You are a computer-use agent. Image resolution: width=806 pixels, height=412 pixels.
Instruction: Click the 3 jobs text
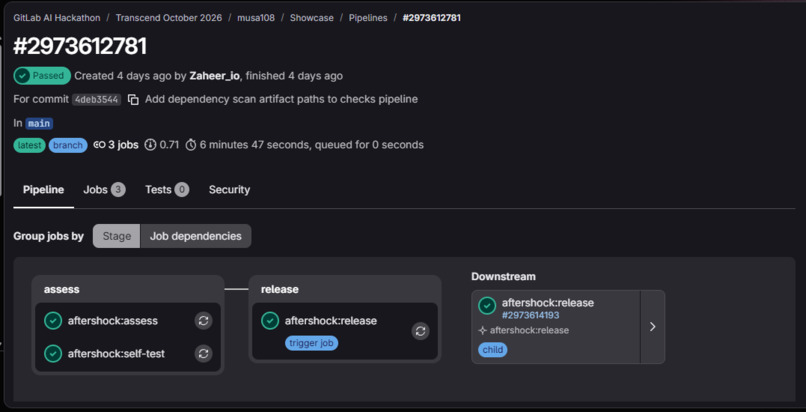[x=123, y=145]
